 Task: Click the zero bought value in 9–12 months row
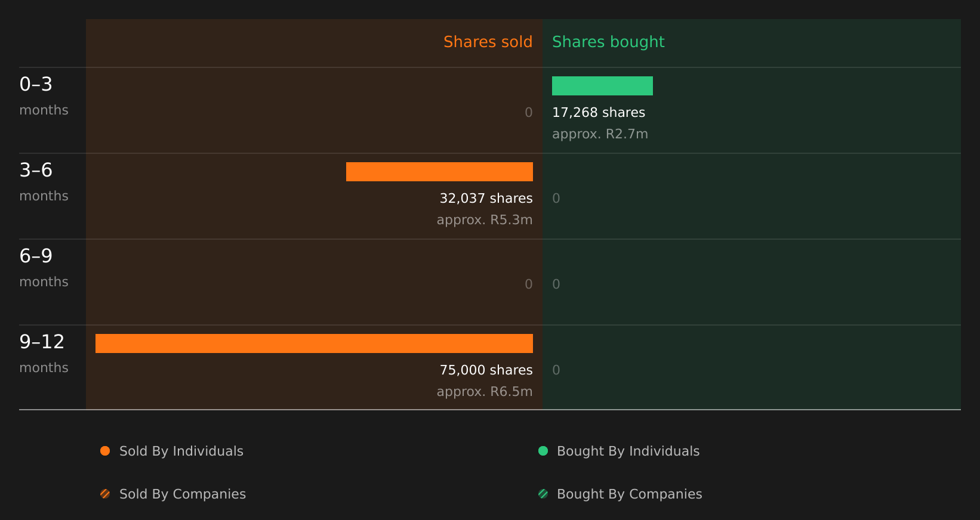click(x=556, y=370)
